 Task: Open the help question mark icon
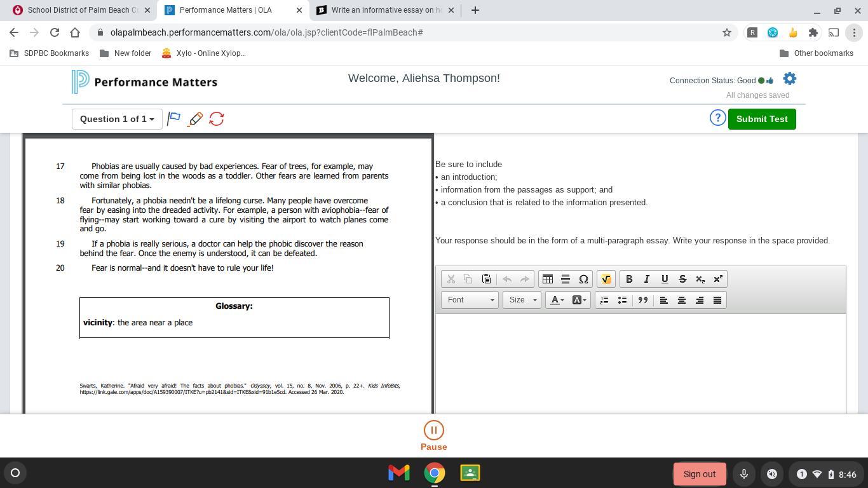717,118
